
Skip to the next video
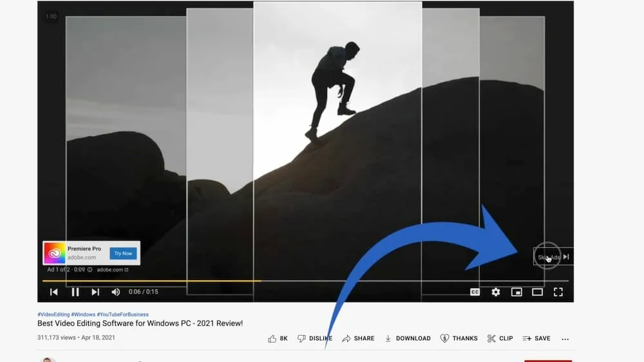(x=95, y=292)
